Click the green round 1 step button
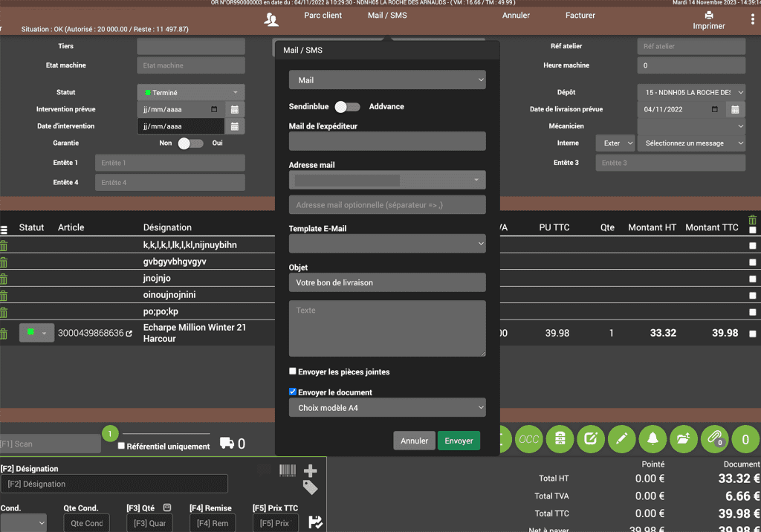The width and height of the screenshot is (761, 532). click(110, 433)
